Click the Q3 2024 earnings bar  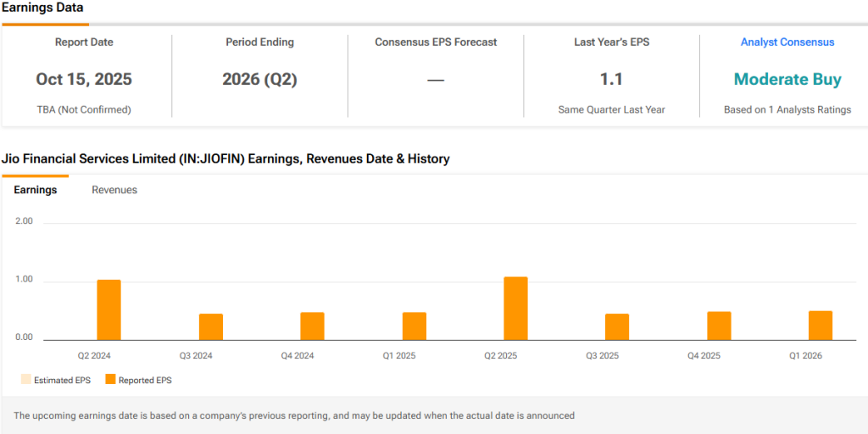(x=211, y=326)
